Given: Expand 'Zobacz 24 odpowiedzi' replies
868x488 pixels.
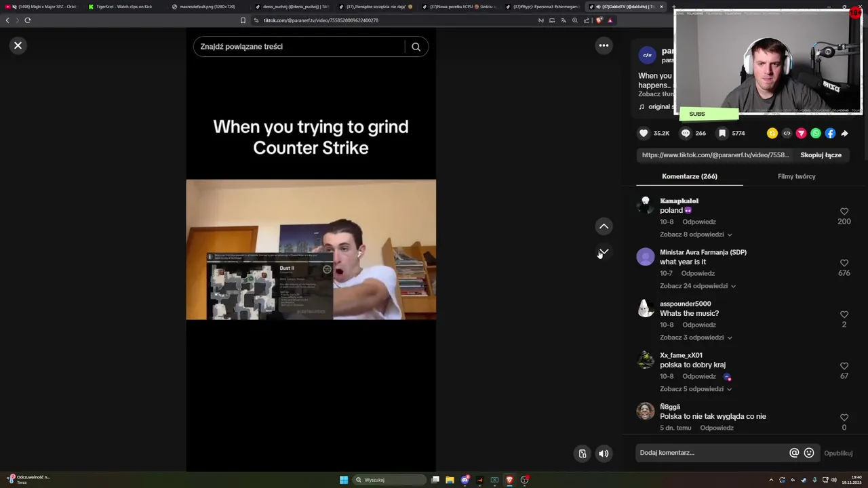Looking at the screenshot, I should coord(698,286).
